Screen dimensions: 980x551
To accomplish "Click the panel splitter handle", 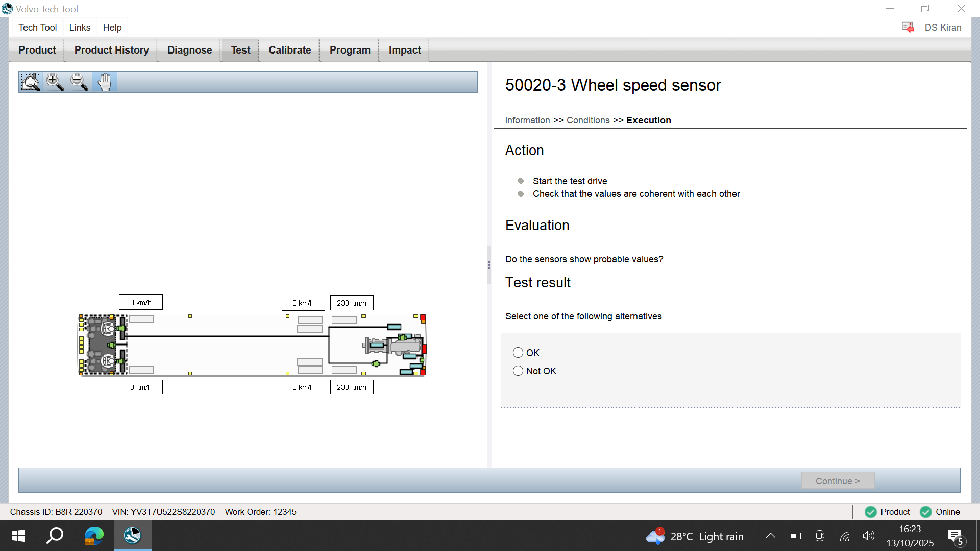I will [489, 265].
